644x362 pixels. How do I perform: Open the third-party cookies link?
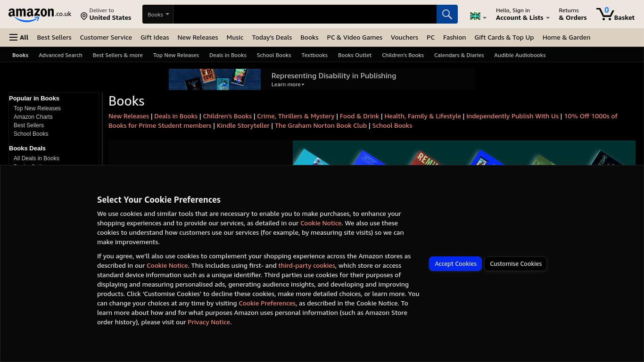click(306, 265)
